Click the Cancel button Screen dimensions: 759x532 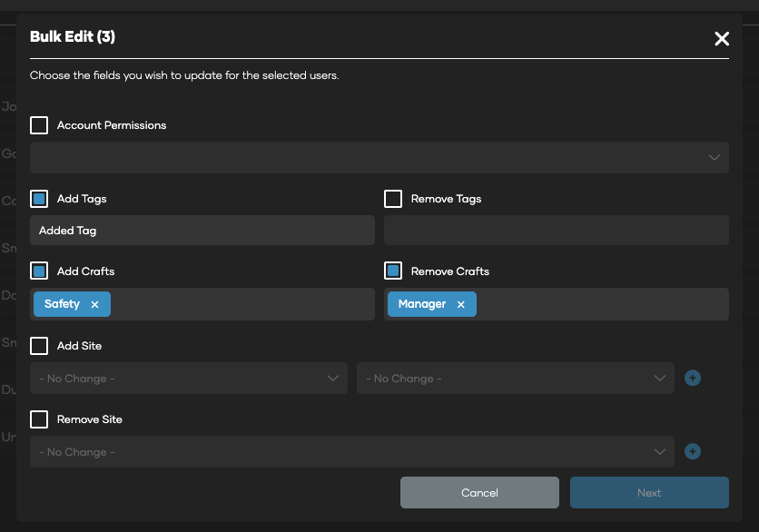[x=479, y=492]
